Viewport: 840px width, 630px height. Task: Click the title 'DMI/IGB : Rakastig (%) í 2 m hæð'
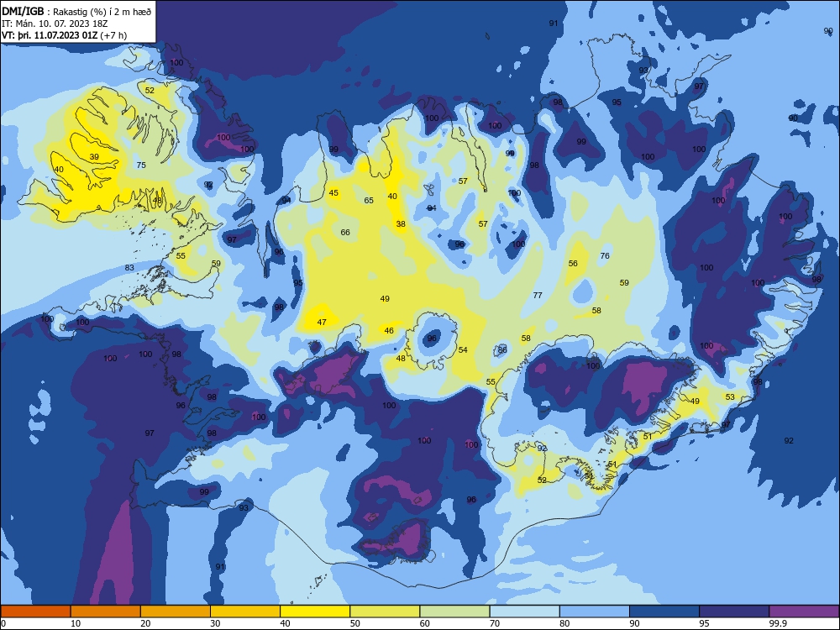coord(76,12)
